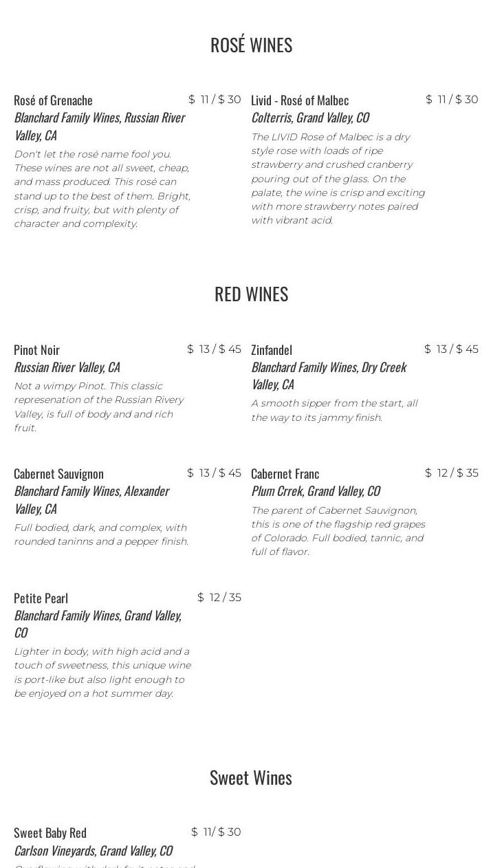Click the Cabernet Franc $12 / $35 price
This screenshot has width=502, height=868.
[x=451, y=473]
